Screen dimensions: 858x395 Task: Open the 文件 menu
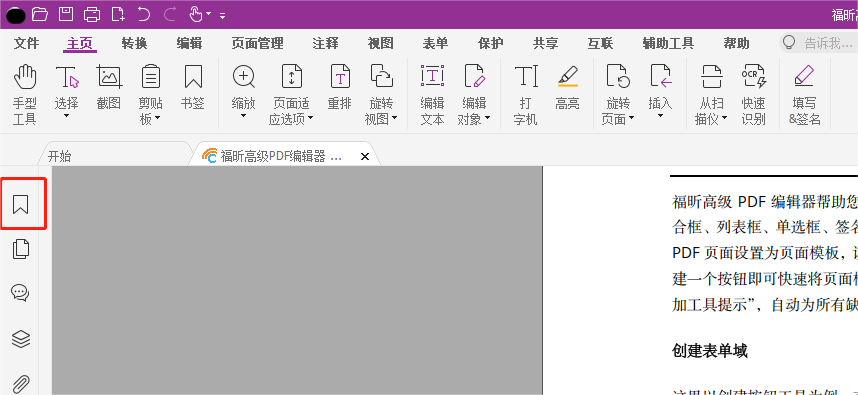(x=26, y=43)
